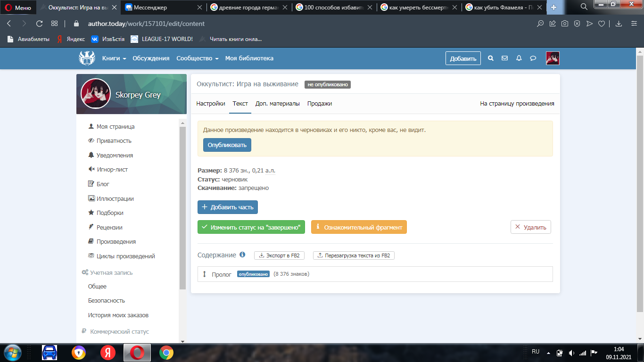Open Моя библиотека in the header
Image resolution: width=644 pixels, height=362 pixels.
pyautogui.click(x=249, y=58)
